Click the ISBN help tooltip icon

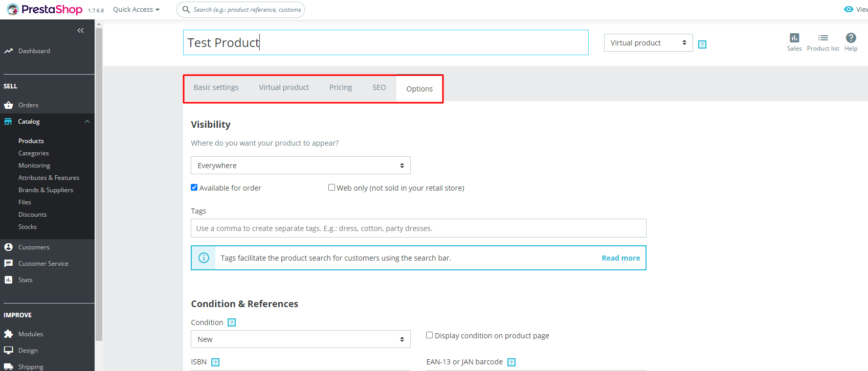click(x=215, y=362)
